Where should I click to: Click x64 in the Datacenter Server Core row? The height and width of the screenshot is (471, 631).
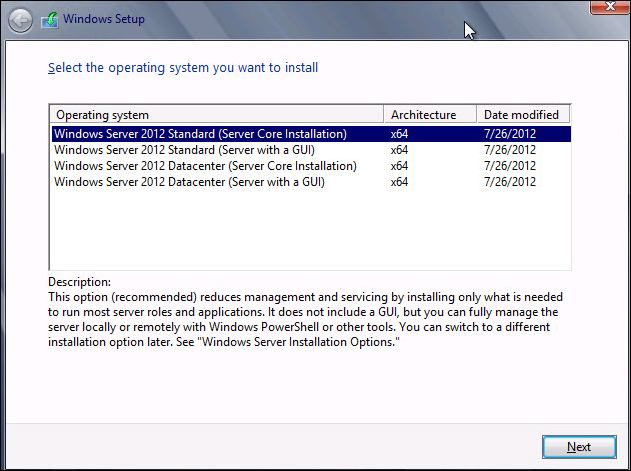[x=400, y=166]
